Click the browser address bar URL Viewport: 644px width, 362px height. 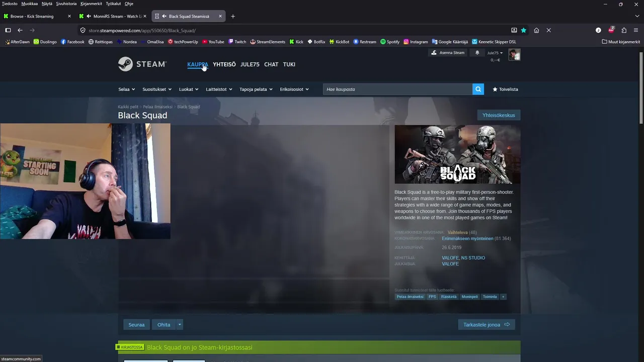click(x=142, y=30)
